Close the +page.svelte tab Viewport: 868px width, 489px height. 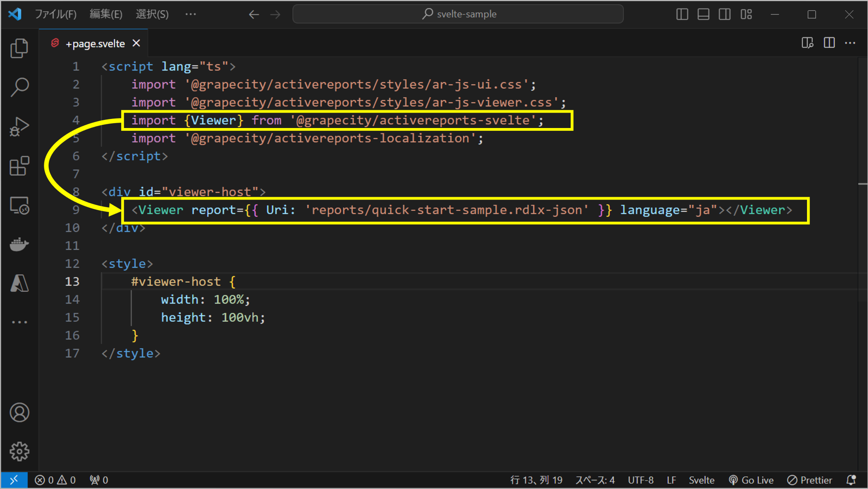[136, 43]
